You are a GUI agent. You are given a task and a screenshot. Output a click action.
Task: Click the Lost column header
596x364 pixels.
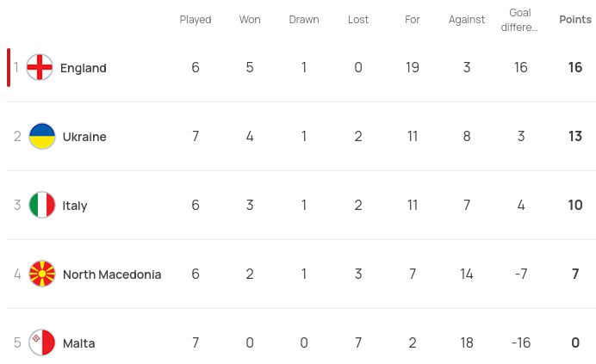pyautogui.click(x=358, y=20)
